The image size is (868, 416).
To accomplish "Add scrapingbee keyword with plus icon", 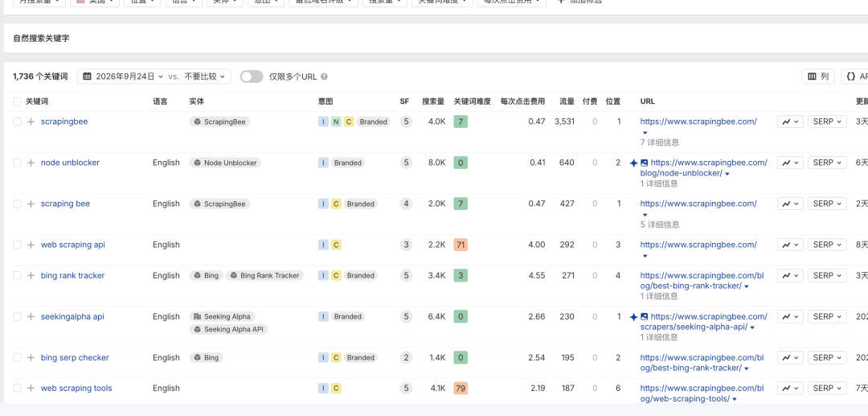I will click(x=31, y=122).
